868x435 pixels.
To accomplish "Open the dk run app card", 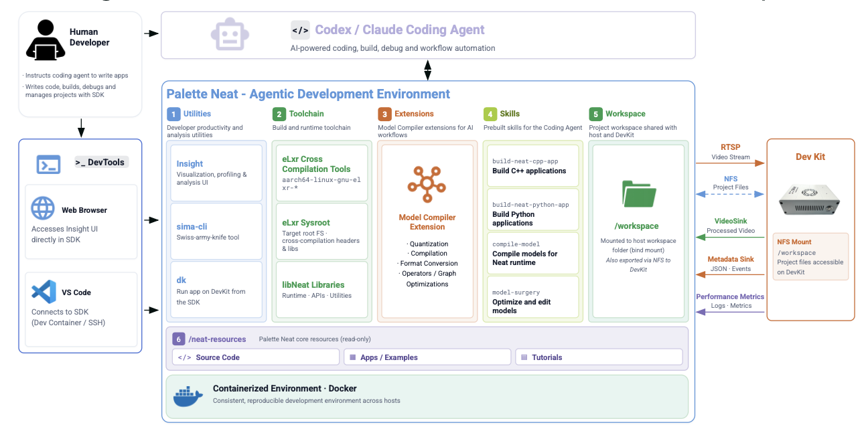I will [x=216, y=289].
